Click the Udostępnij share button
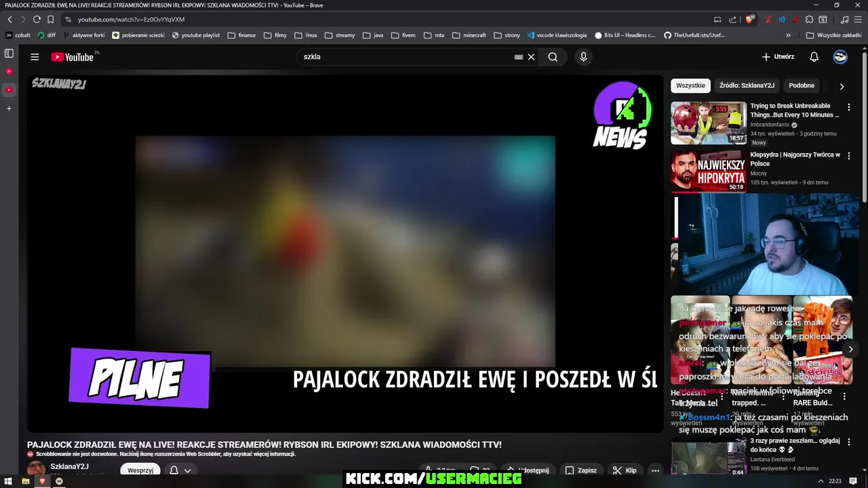This screenshot has width=868, height=488. (x=528, y=470)
